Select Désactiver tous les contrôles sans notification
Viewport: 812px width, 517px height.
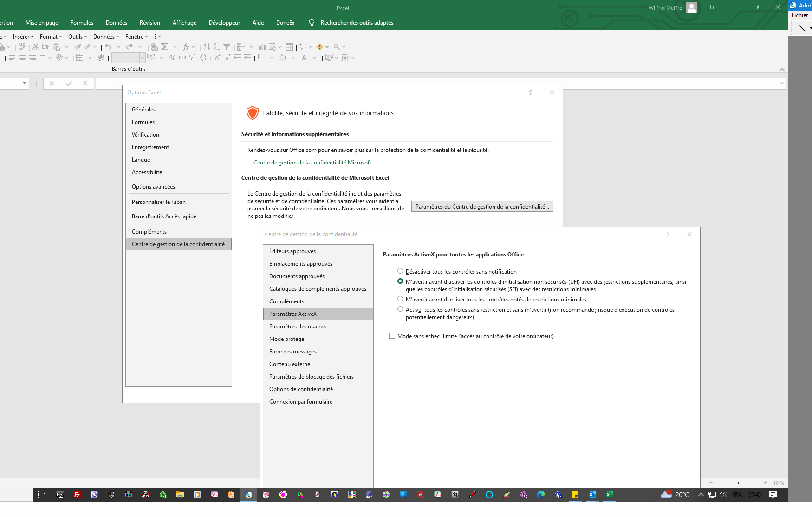click(x=400, y=271)
